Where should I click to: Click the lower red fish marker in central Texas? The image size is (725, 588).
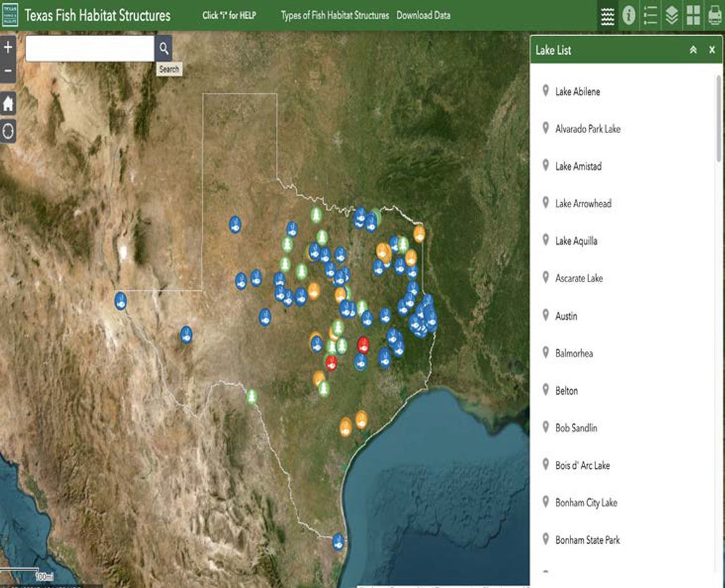(x=331, y=363)
